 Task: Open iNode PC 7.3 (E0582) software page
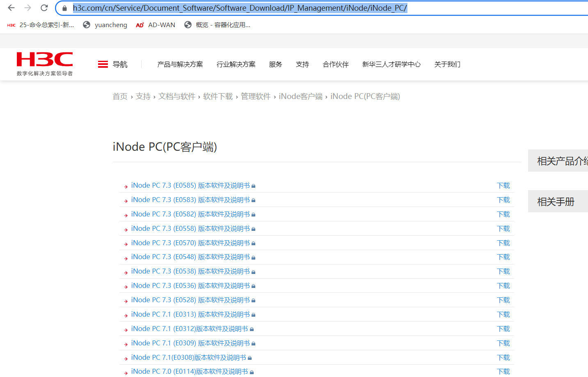(190, 214)
